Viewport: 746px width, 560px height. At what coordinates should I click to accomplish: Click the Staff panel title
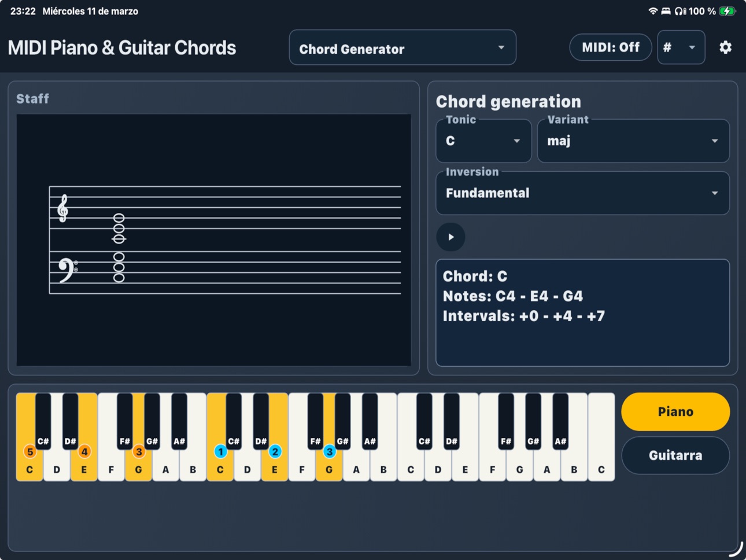(x=32, y=98)
